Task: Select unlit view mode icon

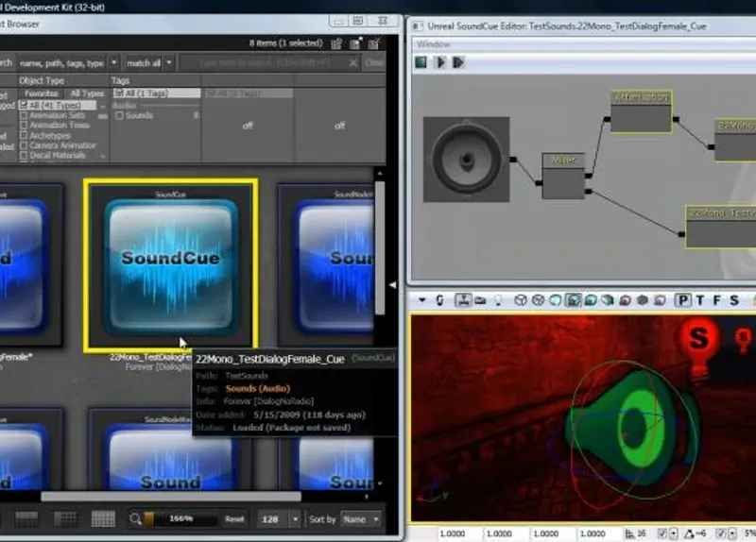Action: point(555,300)
